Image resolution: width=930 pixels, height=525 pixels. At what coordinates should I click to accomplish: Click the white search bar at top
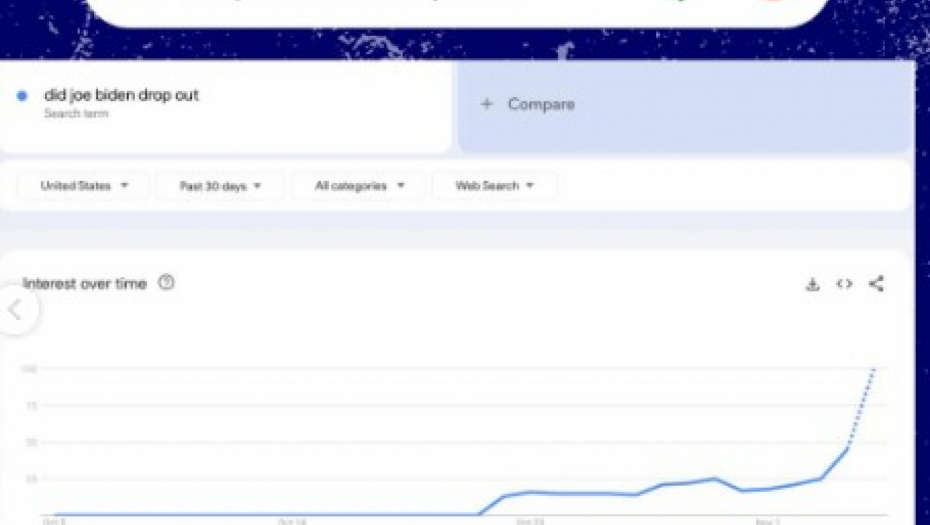point(400,10)
